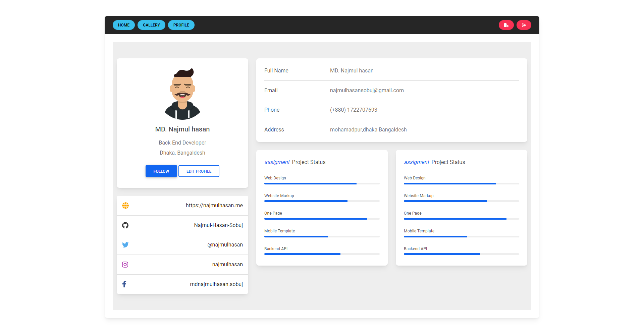Image resolution: width=644 pixels, height=334 pixels.
Task: Click the Najmul-Hasan-Sobuj GitHub username
Action: tap(218, 225)
